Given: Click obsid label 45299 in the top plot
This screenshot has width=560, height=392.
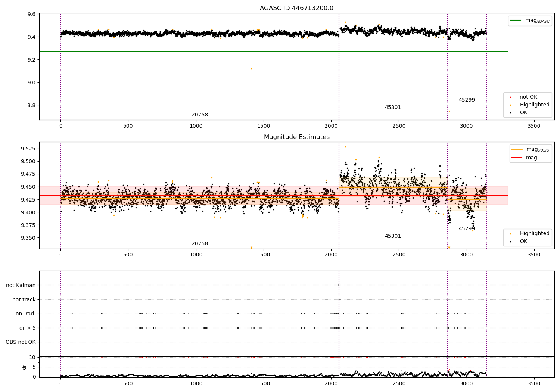Looking at the screenshot, I should [467, 100].
